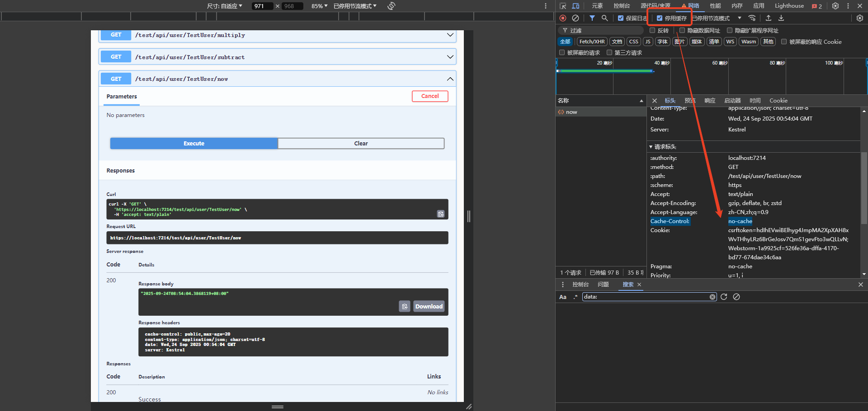Focus the network 过滤 input field
Image resolution: width=868 pixels, height=411 pixels.
pos(601,30)
